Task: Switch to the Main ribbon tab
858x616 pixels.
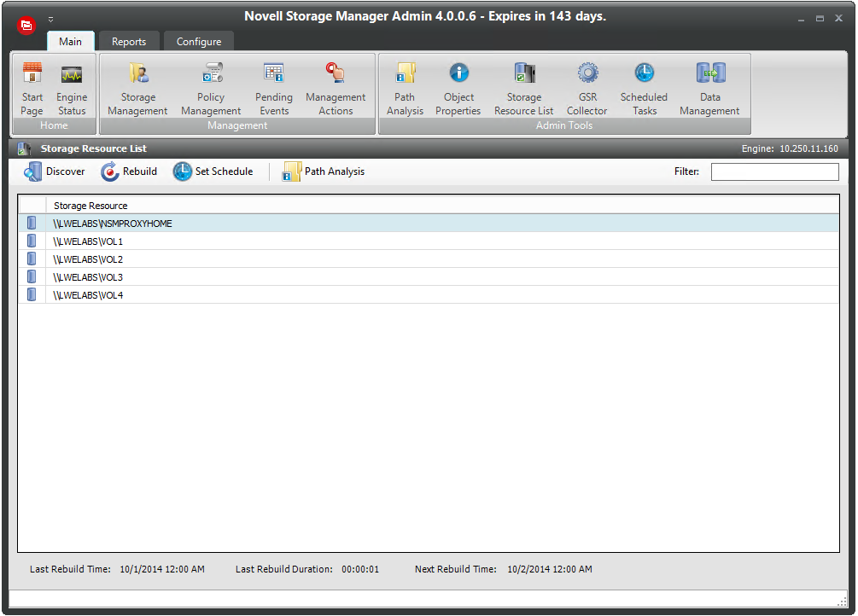Action: click(71, 42)
